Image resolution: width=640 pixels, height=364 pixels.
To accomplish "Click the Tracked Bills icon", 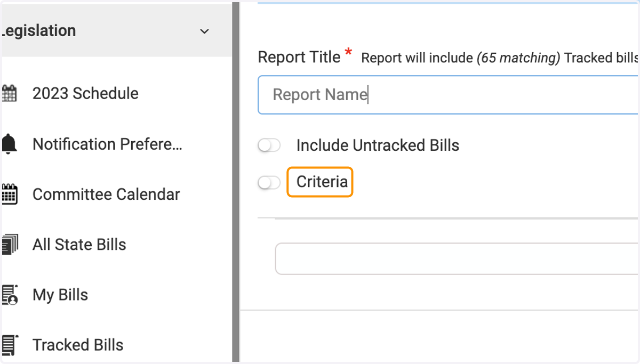I will [10, 345].
